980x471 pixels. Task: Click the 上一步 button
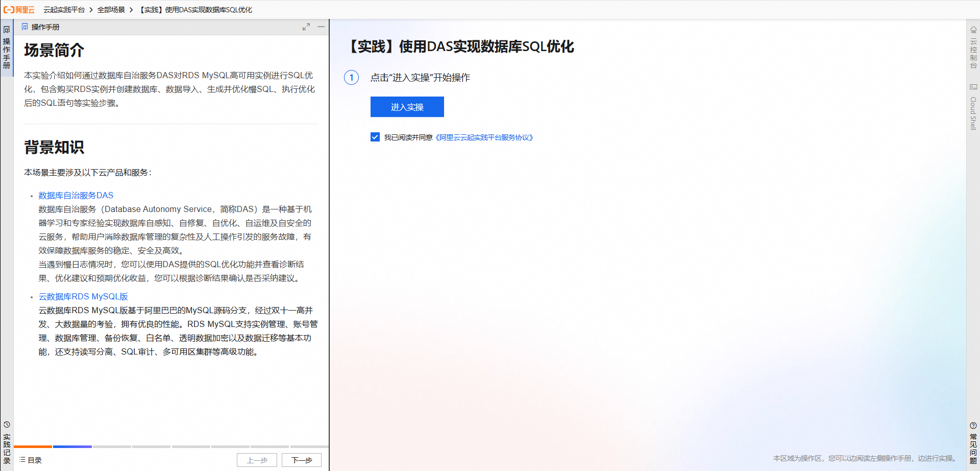257,460
